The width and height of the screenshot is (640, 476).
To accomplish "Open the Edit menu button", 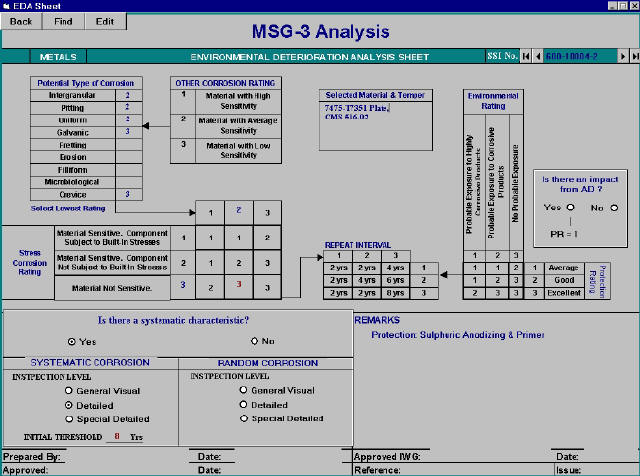I will (104, 21).
